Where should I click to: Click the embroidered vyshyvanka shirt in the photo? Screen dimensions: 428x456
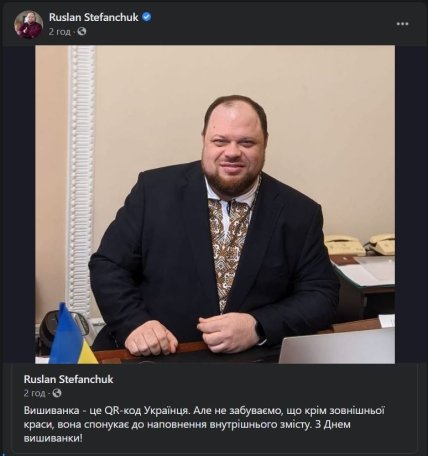[x=230, y=243]
